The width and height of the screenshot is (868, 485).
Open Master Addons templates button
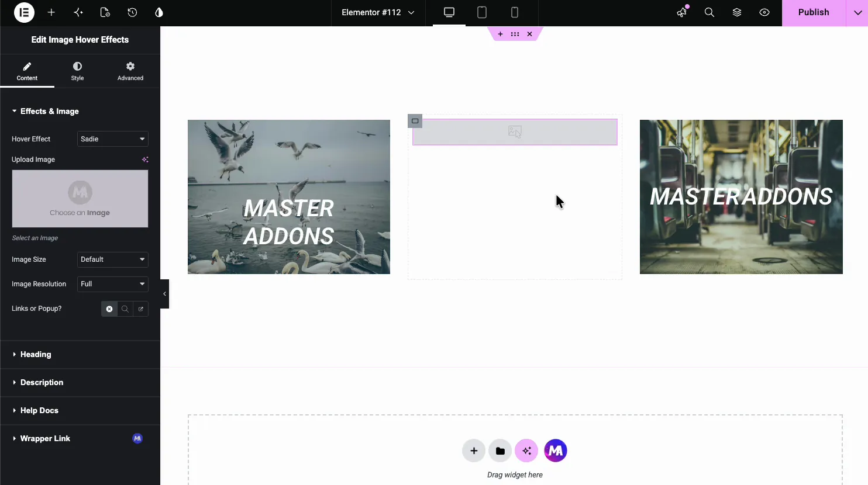point(556,451)
